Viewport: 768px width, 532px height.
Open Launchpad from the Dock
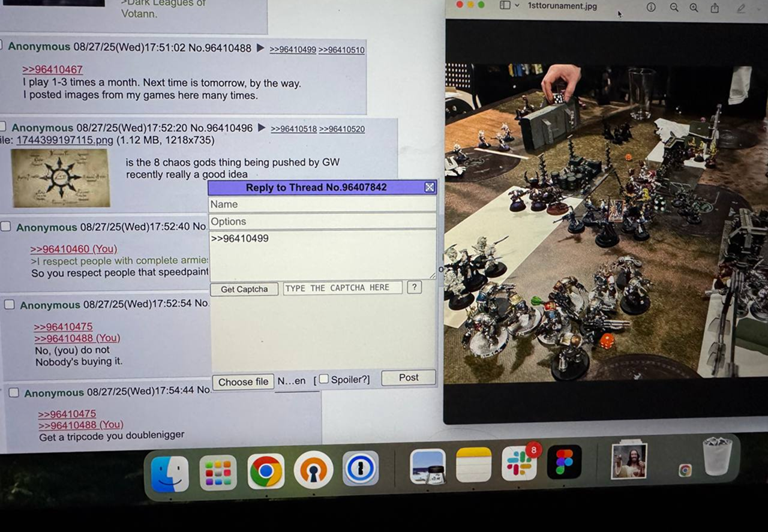(x=218, y=473)
